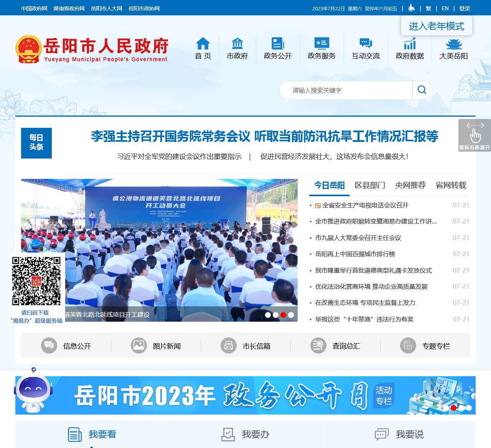The height and width of the screenshot is (448, 491).
Task: Enter elderly mode with 进入老年模式
Action: coord(437,26)
